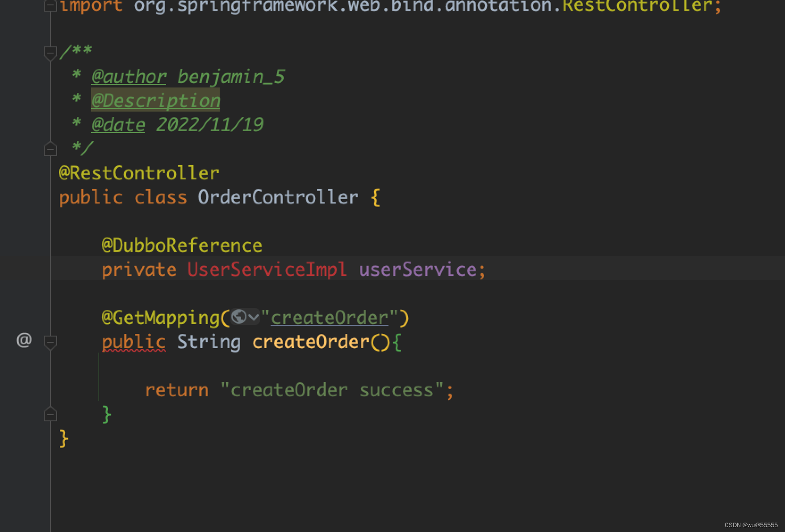This screenshot has height=532, width=785.
Task: Click the userService field name
Action: click(418, 270)
